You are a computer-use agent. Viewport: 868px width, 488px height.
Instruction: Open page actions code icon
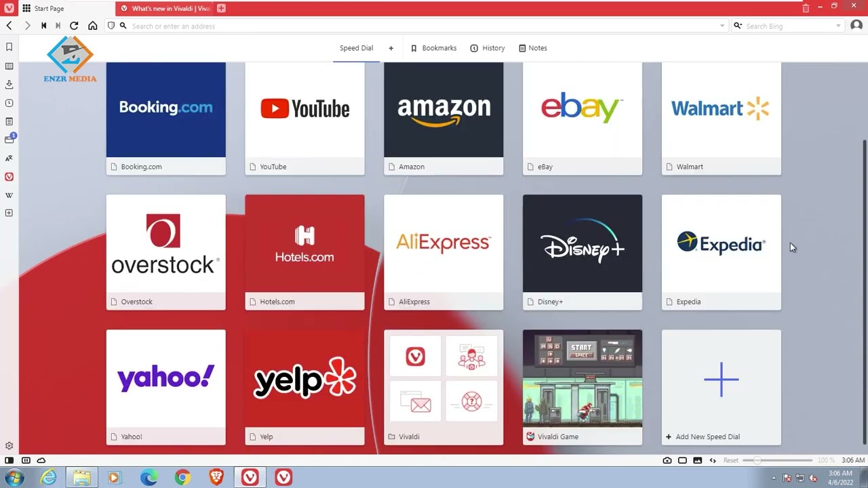[x=713, y=460]
